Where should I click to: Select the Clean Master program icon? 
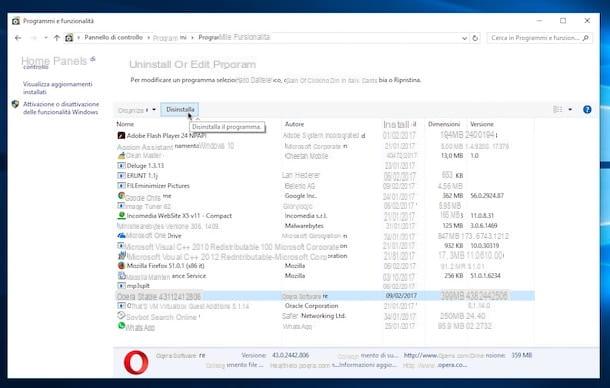(121, 156)
